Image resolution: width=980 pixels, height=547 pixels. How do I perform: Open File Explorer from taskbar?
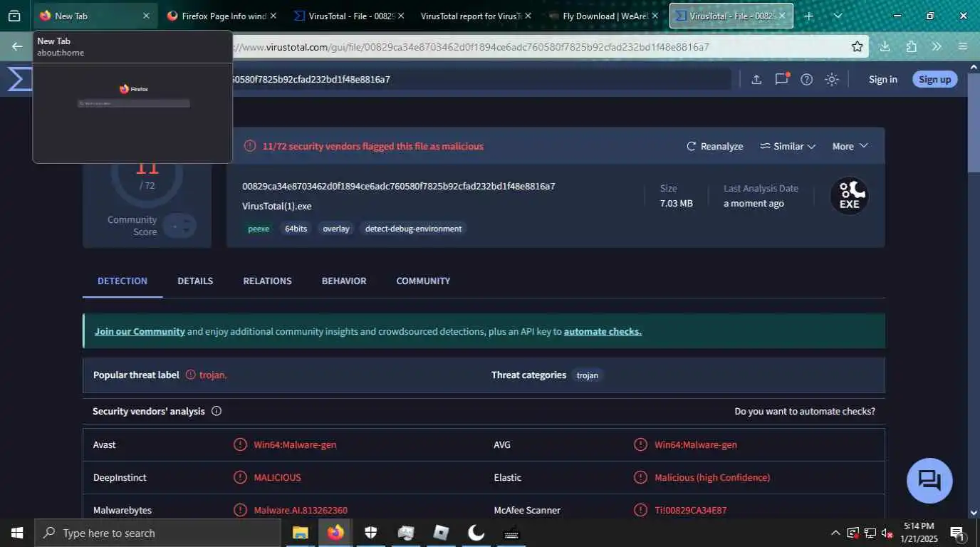click(301, 533)
